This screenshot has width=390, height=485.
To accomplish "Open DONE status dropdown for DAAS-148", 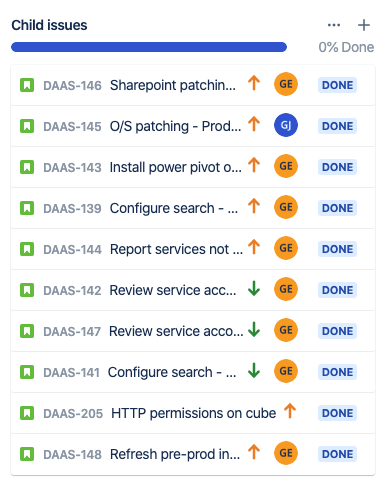I will pyautogui.click(x=337, y=454).
